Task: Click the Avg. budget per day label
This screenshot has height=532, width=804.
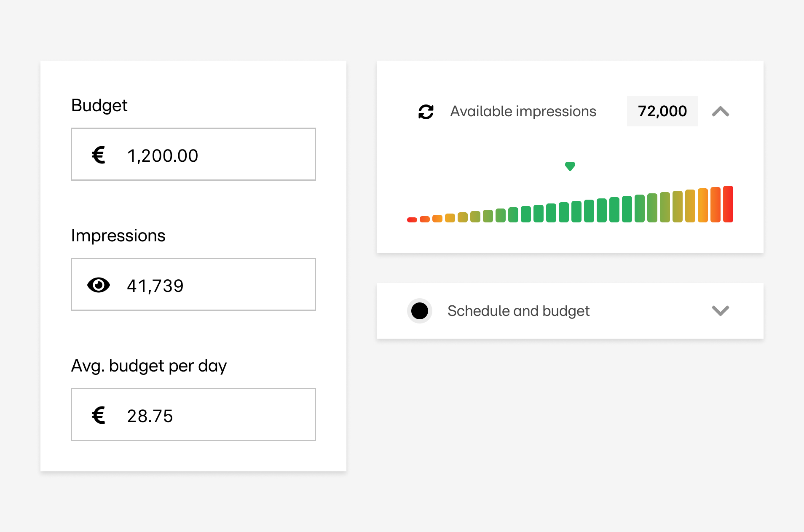Action: point(149,366)
